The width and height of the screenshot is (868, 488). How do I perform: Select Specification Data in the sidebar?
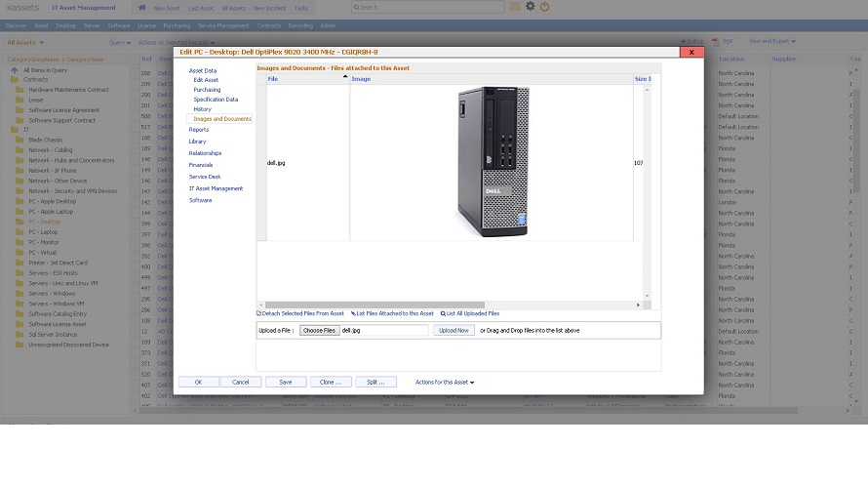216,100
